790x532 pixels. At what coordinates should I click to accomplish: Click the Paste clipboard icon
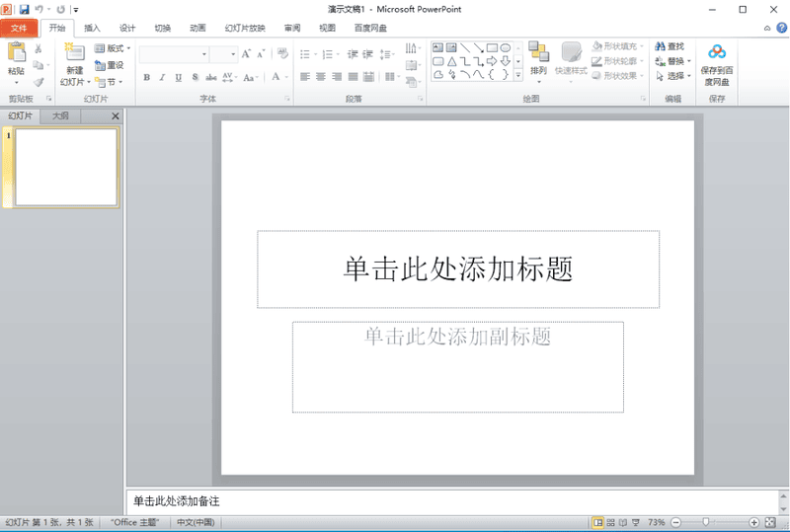(x=17, y=52)
